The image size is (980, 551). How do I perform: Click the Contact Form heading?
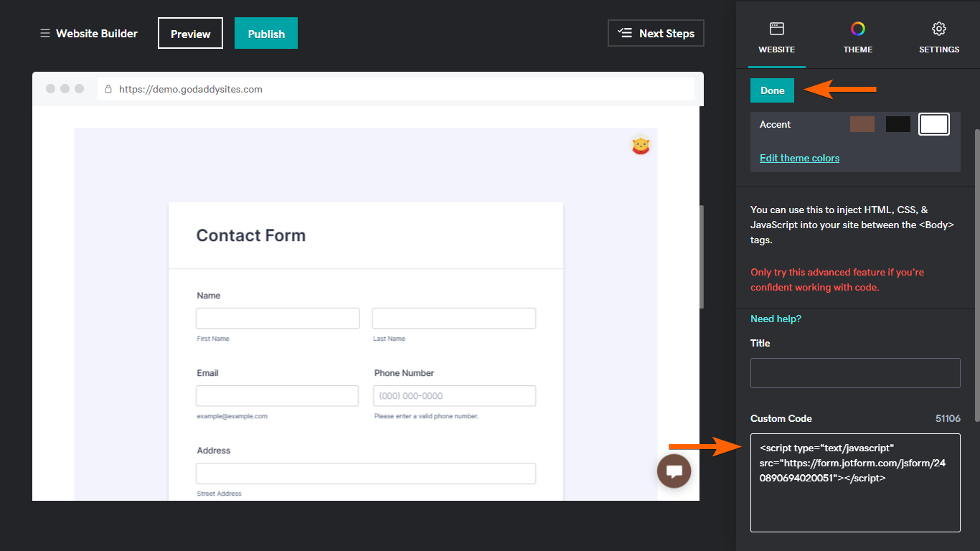(251, 235)
